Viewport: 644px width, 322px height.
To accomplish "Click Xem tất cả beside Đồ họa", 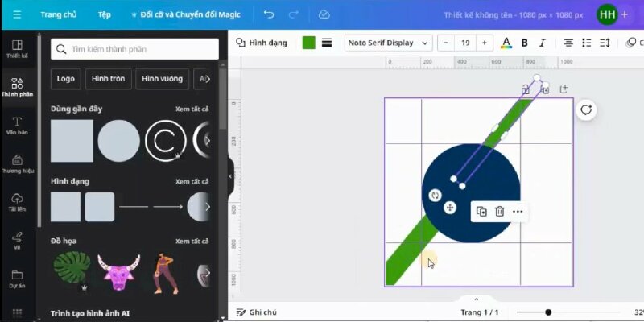I will pos(192,241).
